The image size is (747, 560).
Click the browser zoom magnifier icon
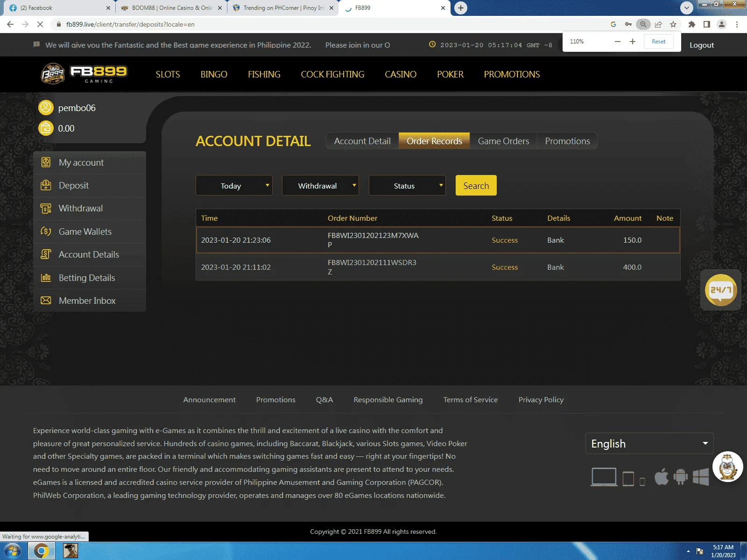(x=643, y=24)
